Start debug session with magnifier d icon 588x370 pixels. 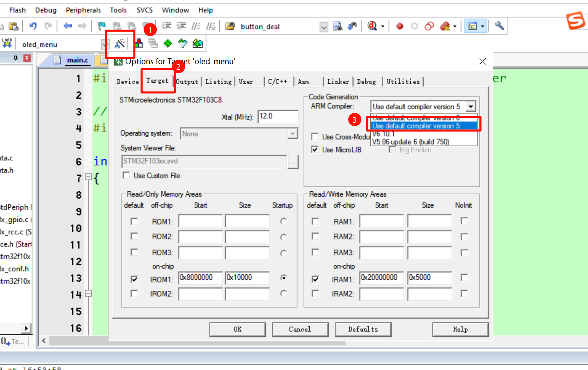(372, 26)
